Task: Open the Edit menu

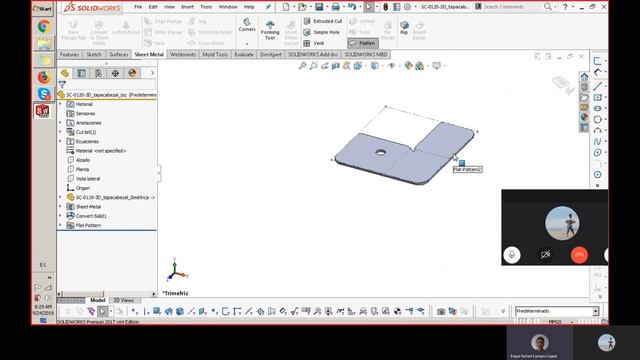Action: point(153,7)
